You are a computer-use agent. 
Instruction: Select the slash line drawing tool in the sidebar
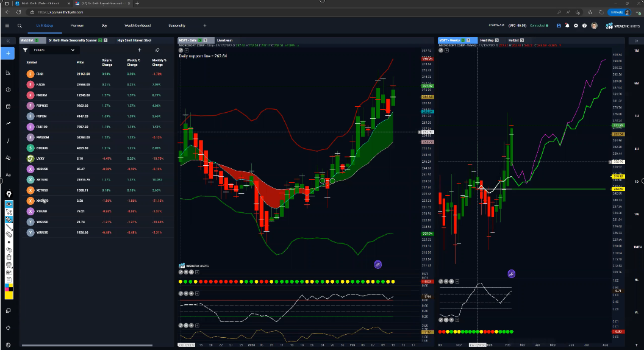click(x=8, y=141)
